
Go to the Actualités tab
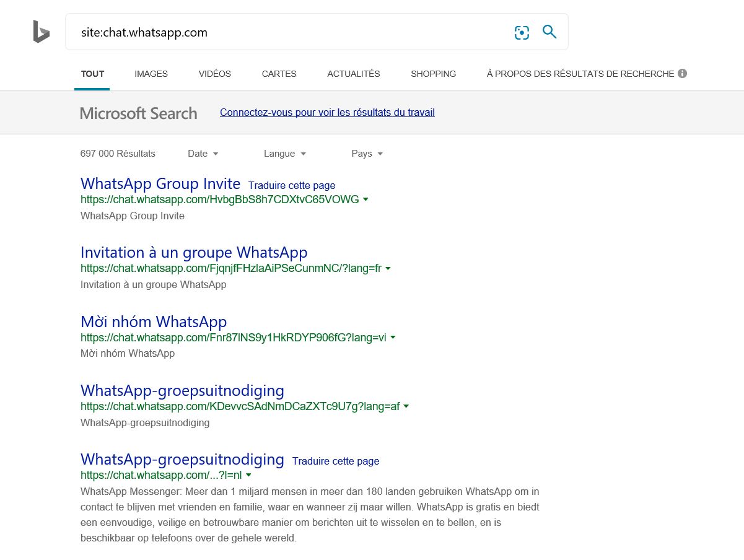353,74
